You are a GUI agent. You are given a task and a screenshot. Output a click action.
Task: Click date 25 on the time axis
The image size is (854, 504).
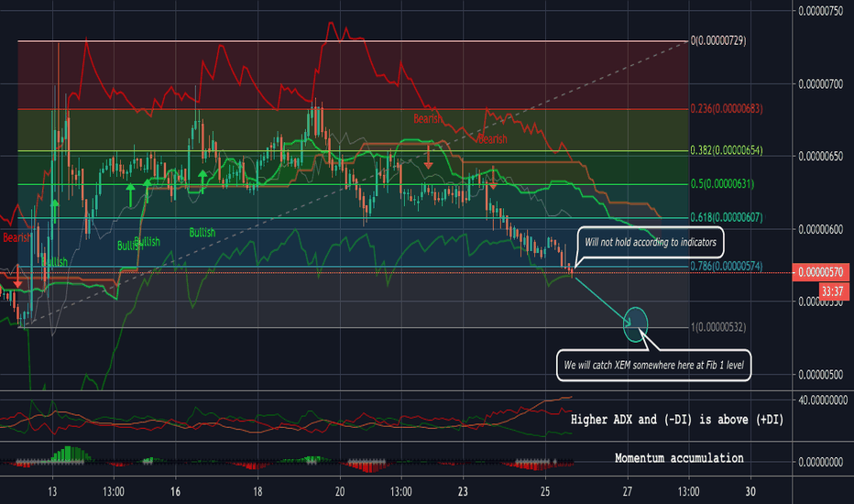(545, 491)
